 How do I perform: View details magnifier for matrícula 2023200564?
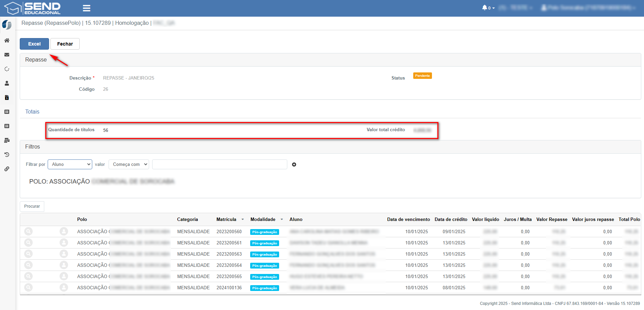(29, 265)
